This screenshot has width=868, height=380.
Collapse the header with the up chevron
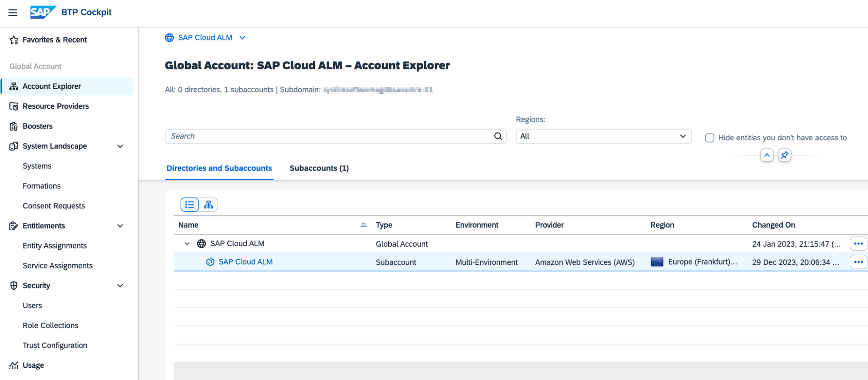pos(767,155)
